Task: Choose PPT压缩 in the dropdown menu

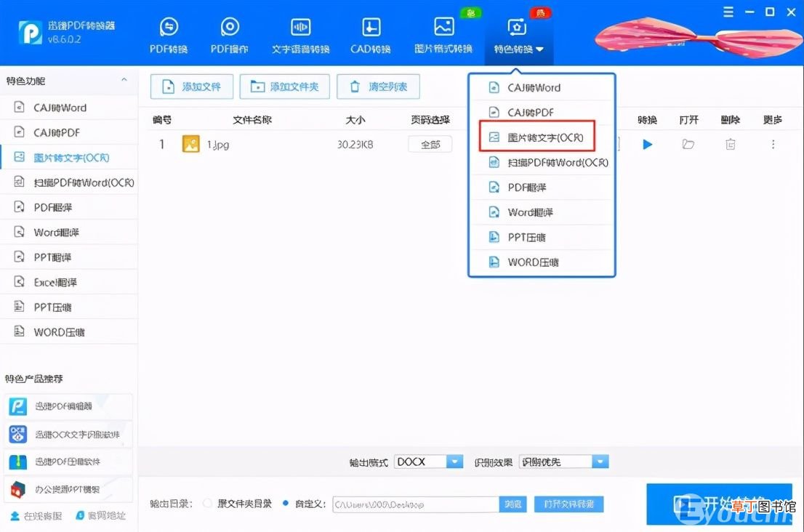Action: pyautogui.click(x=542, y=238)
